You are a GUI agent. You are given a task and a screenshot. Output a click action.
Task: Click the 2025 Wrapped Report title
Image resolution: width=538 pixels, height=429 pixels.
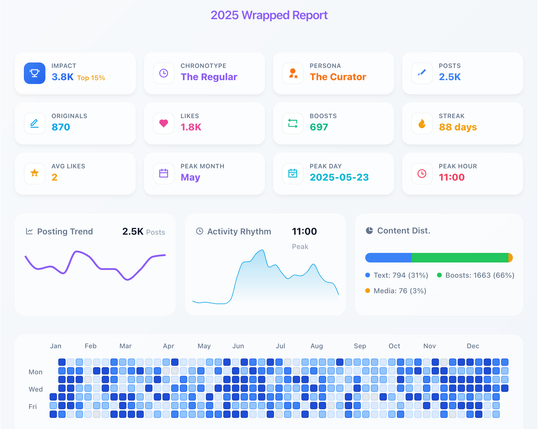(x=269, y=15)
